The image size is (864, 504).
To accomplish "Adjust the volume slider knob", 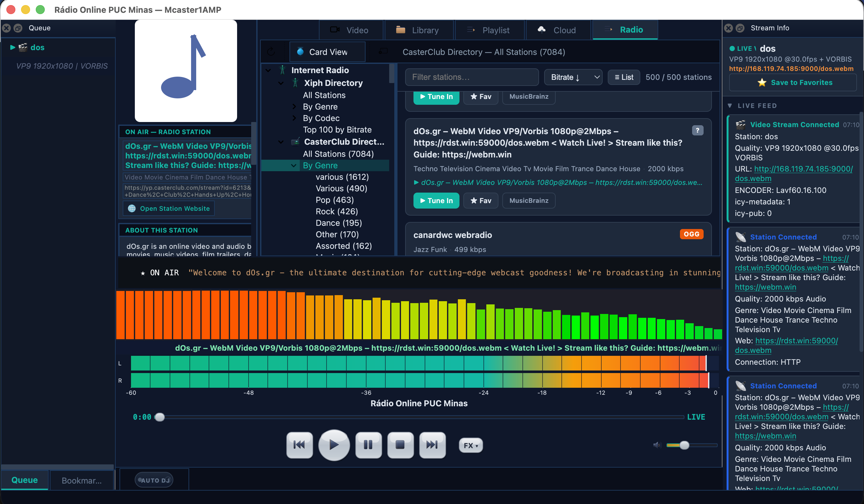I will (684, 445).
